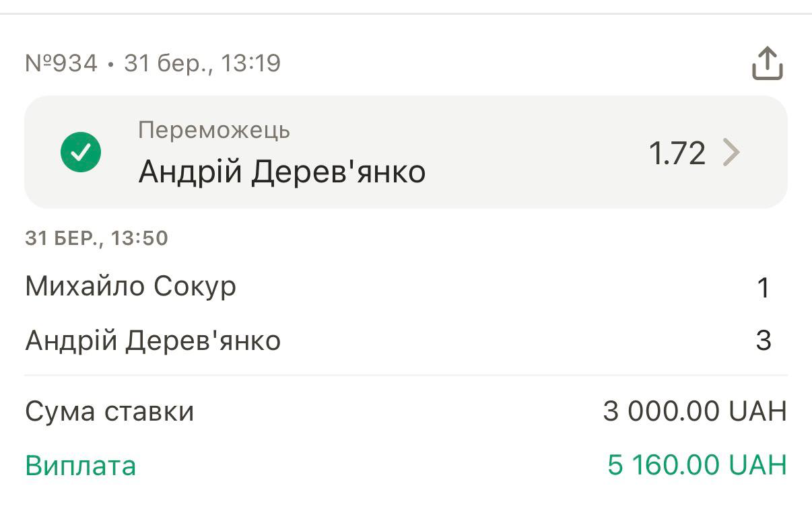812x529 pixels.
Task: Click bet number №934
Action: 61,64
